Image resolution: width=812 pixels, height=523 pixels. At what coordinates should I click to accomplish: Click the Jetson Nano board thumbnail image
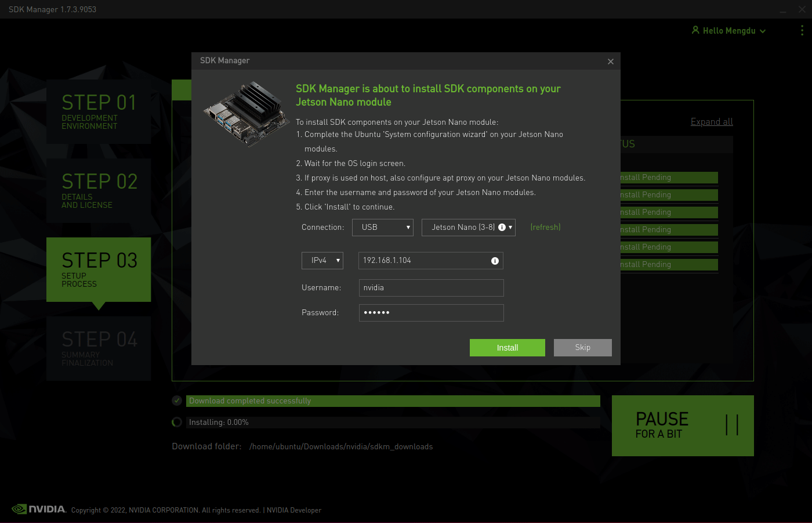tap(247, 113)
